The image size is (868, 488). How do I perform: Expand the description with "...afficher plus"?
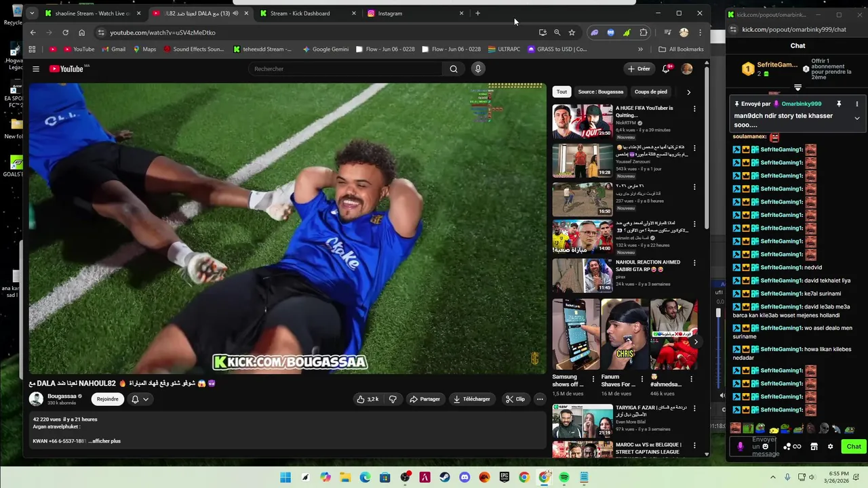coord(104,441)
